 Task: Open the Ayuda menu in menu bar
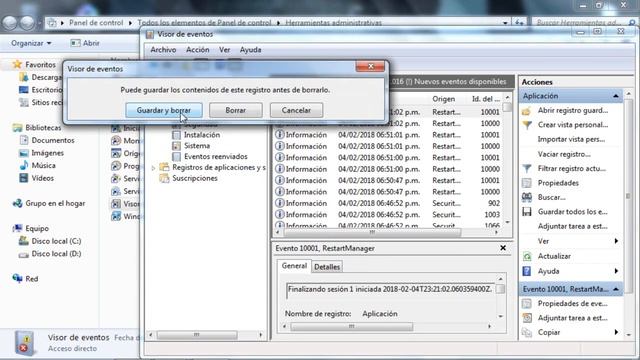pos(250,50)
